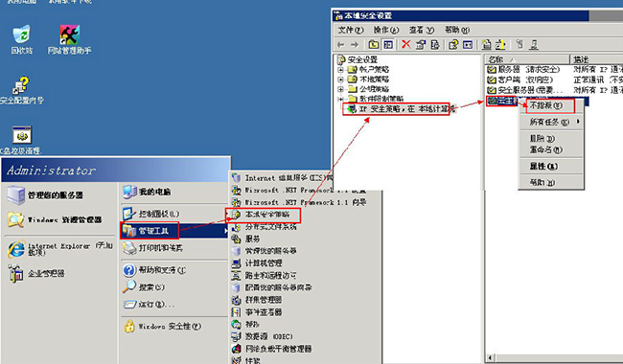Open 数据源 (ODBC) from submenu
This screenshot has width=623, height=364.
pos(263,336)
